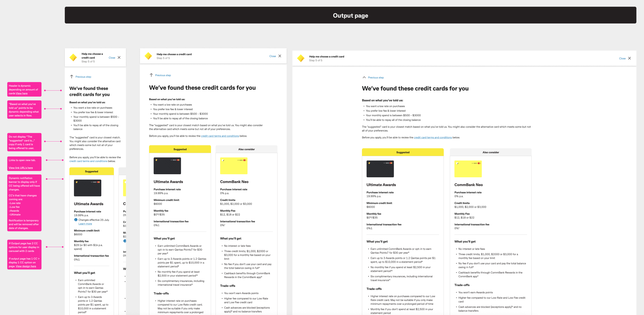Open 'credit card terms and conditions' link in desktop layout

pyautogui.click(x=433, y=137)
